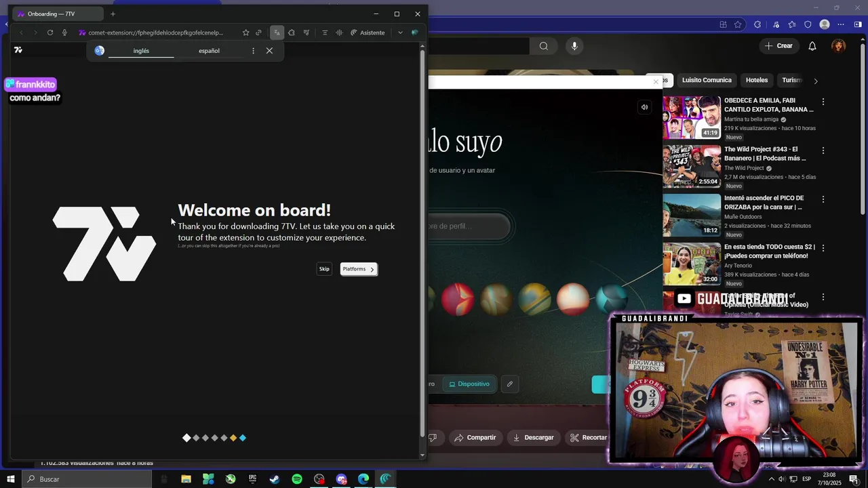Select Dispositivo option in overlay
The image size is (868, 488).
click(469, 384)
